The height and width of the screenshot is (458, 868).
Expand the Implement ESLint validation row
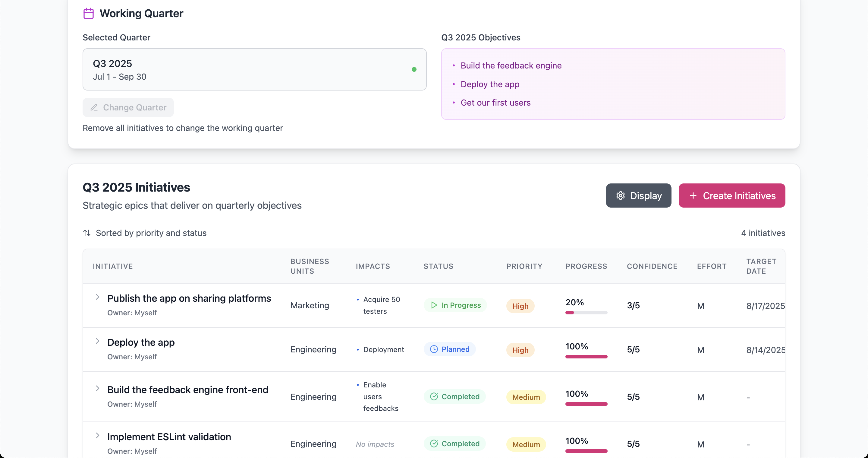[97, 435]
